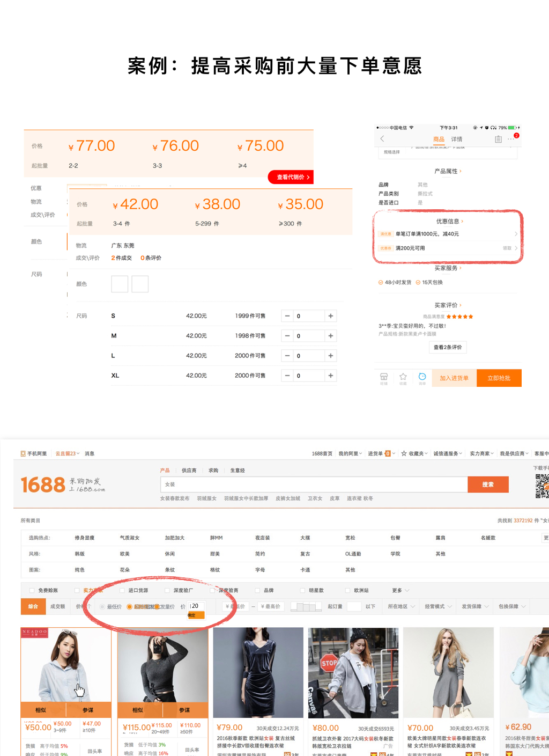549x756 pixels.
Task: Decrease quantity for size XL with minus
Action: coord(287,376)
